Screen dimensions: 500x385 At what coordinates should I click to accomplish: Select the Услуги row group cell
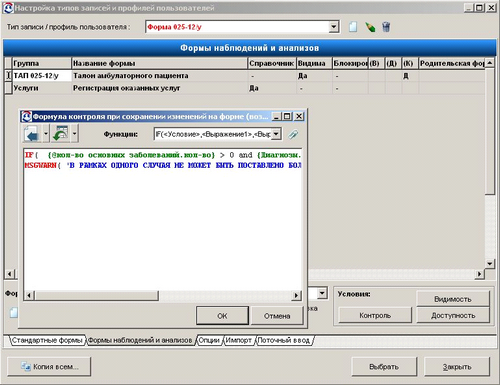(x=42, y=88)
